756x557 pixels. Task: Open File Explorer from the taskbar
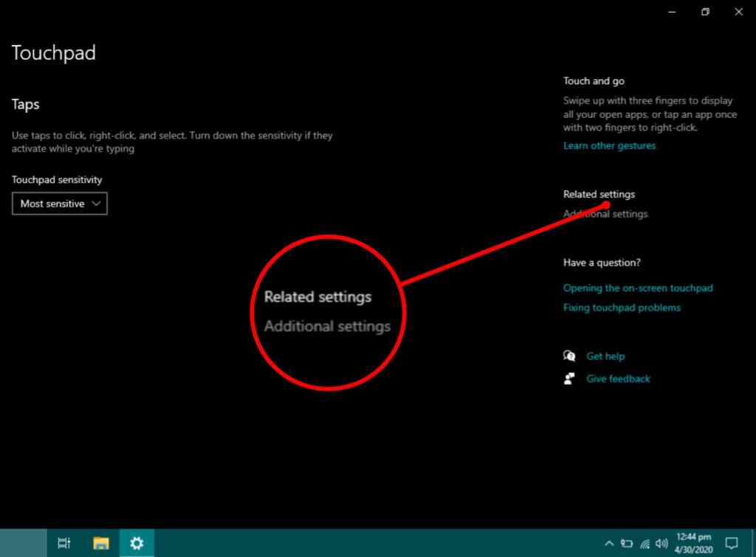[x=100, y=543]
